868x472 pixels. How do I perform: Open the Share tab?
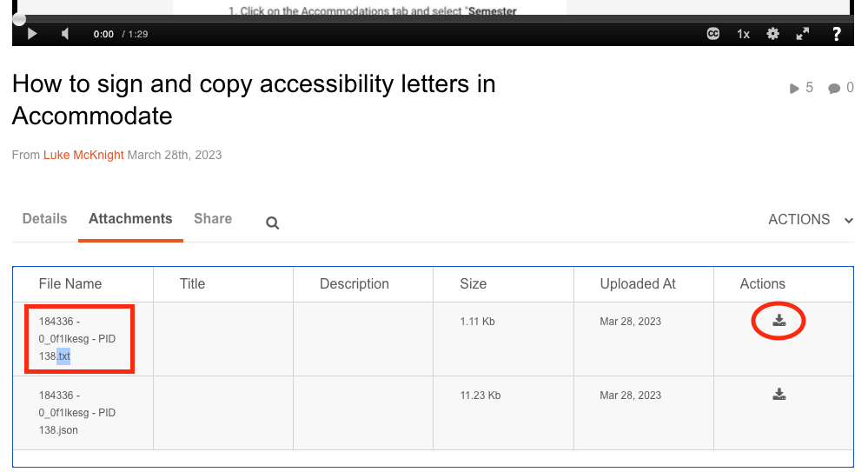point(213,219)
